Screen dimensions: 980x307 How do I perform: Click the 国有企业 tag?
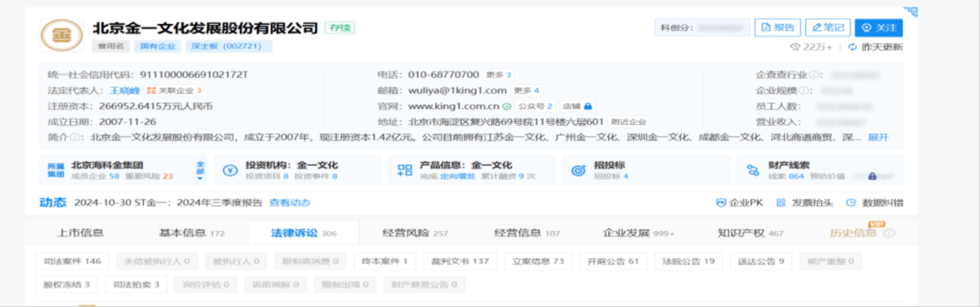157,47
